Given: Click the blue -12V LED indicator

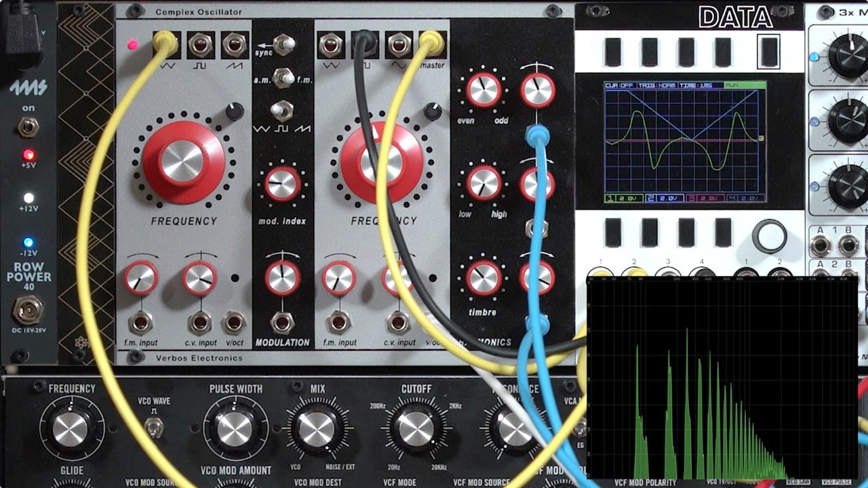Looking at the screenshot, I should 28,243.
